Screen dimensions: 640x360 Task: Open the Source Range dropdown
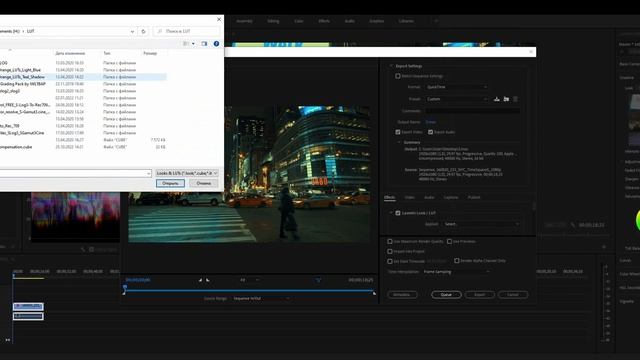[x=261, y=298]
